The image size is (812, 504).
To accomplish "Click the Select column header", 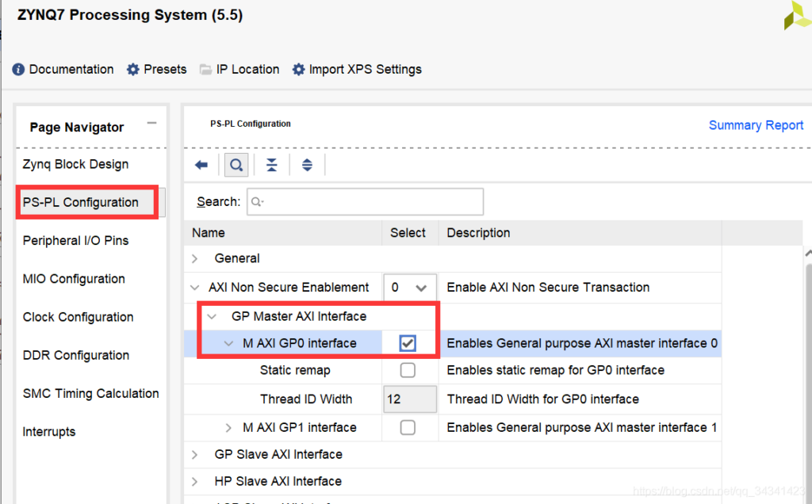I will tap(410, 233).
